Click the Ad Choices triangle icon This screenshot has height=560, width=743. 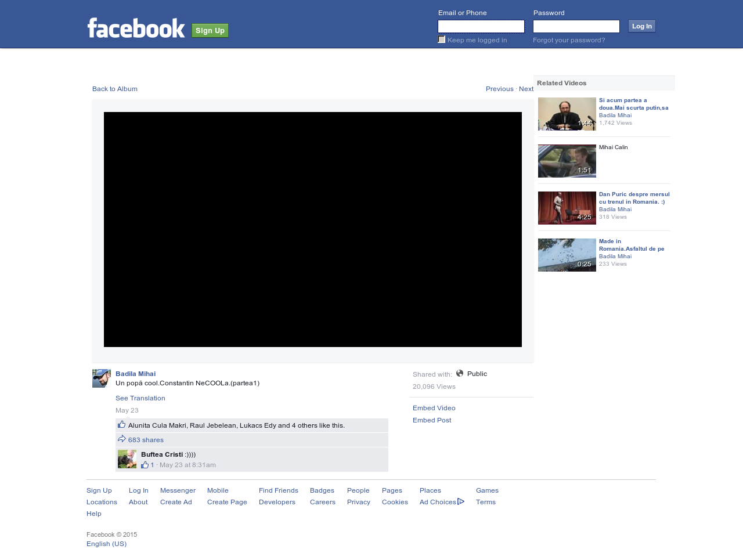[x=461, y=501]
